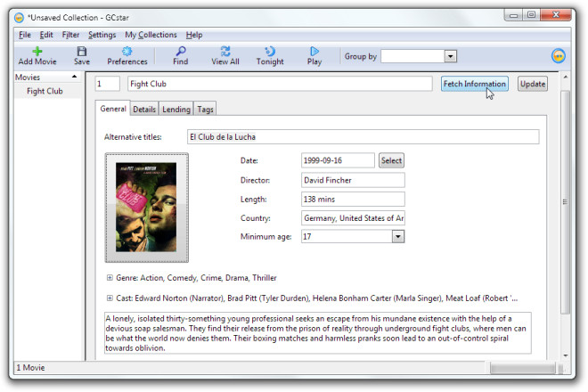
Task: Open the File menu
Action: (25, 35)
